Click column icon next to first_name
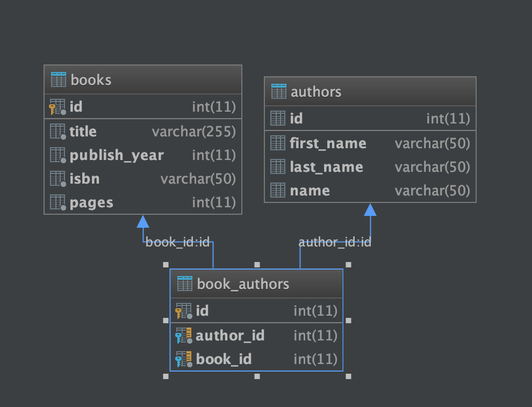 pos(277,143)
